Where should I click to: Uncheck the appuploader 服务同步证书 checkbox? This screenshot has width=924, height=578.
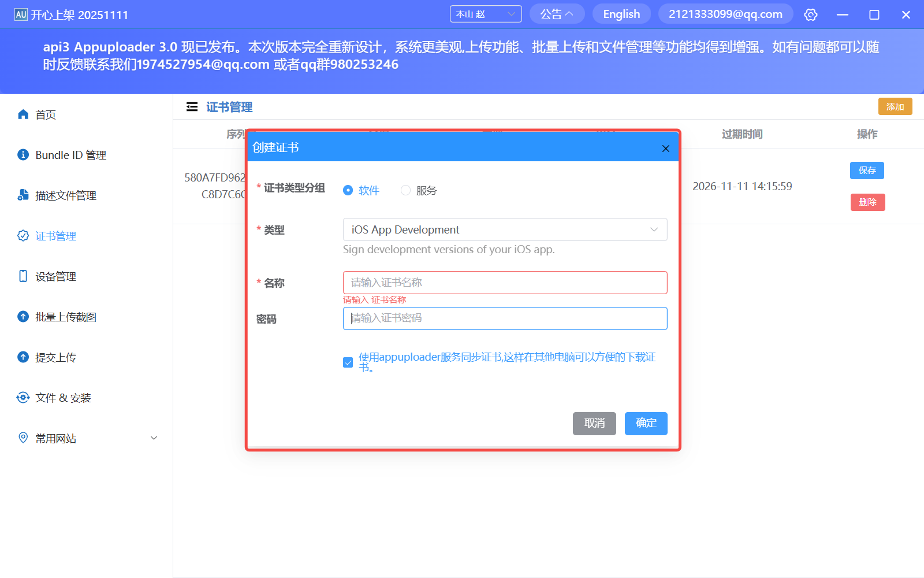tap(348, 362)
